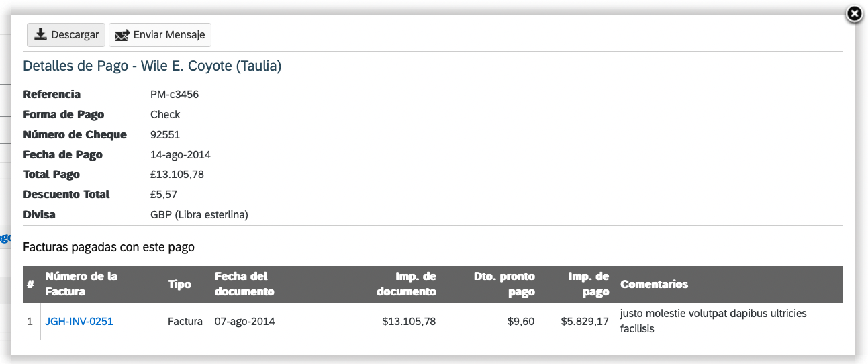Click the GBP (Libra esterlina) currency value
This screenshot has height=364, width=868.
(199, 215)
